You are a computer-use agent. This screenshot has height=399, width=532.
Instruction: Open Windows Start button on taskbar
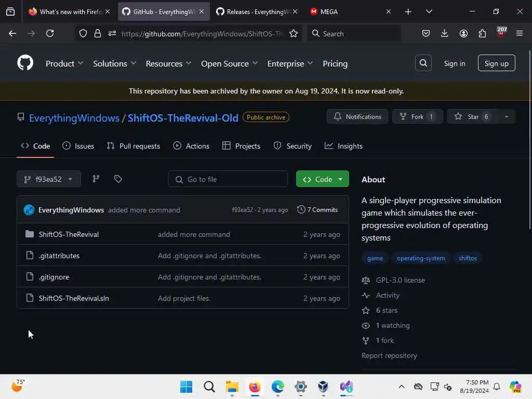(x=187, y=387)
